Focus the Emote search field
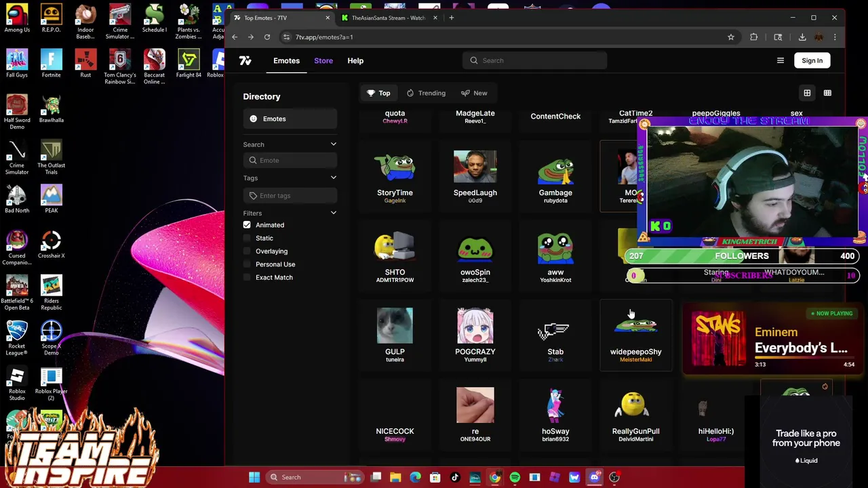This screenshot has height=488, width=868. tap(290, 161)
